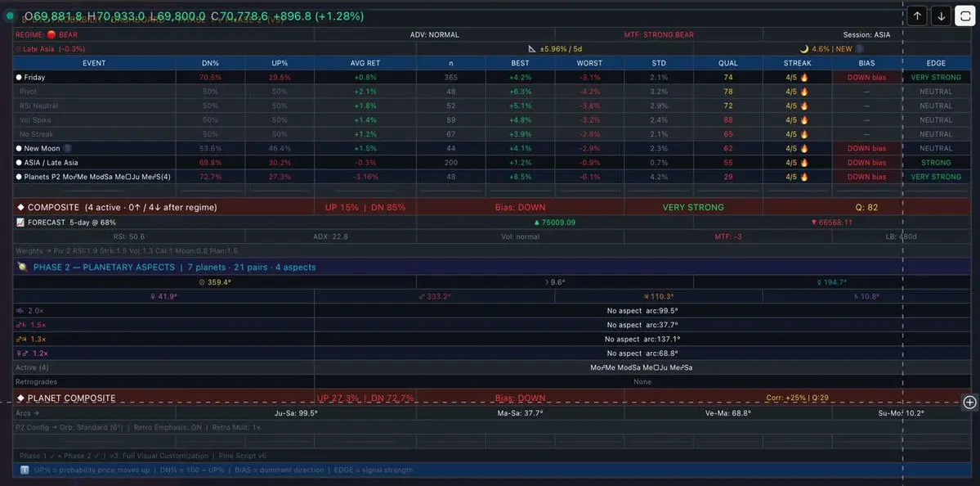
Task: Click the planet icon beside PHASE 2 header
Action: [23, 267]
